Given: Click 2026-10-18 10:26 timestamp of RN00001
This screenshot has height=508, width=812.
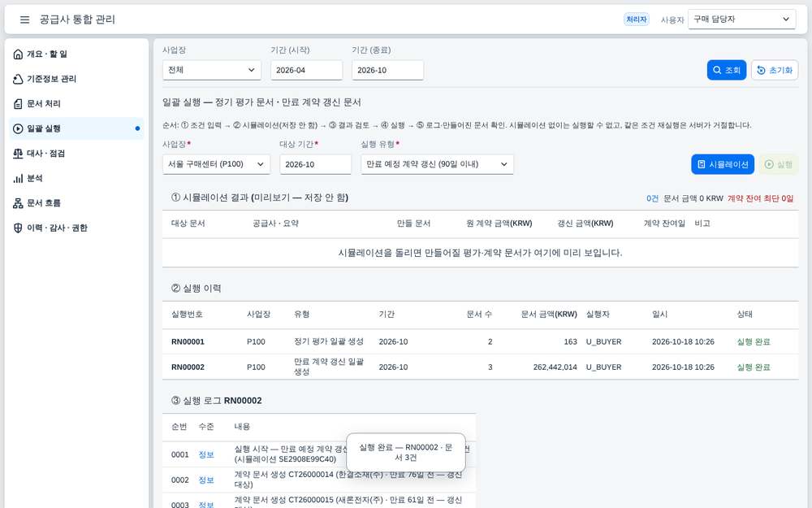Looking at the screenshot, I should click(x=683, y=341).
